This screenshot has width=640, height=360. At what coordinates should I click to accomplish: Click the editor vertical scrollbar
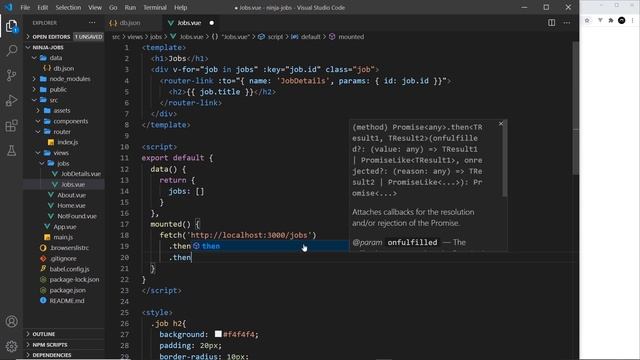coord(576,108)
